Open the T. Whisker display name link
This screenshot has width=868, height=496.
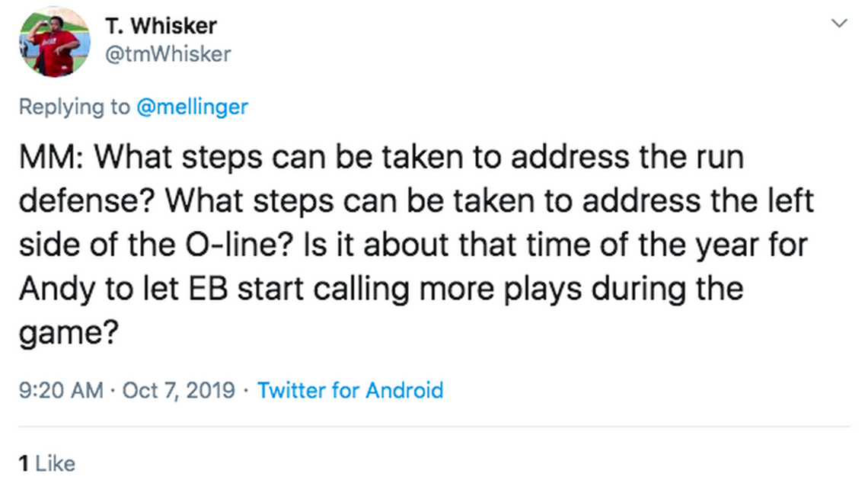[x=161, y=25]
